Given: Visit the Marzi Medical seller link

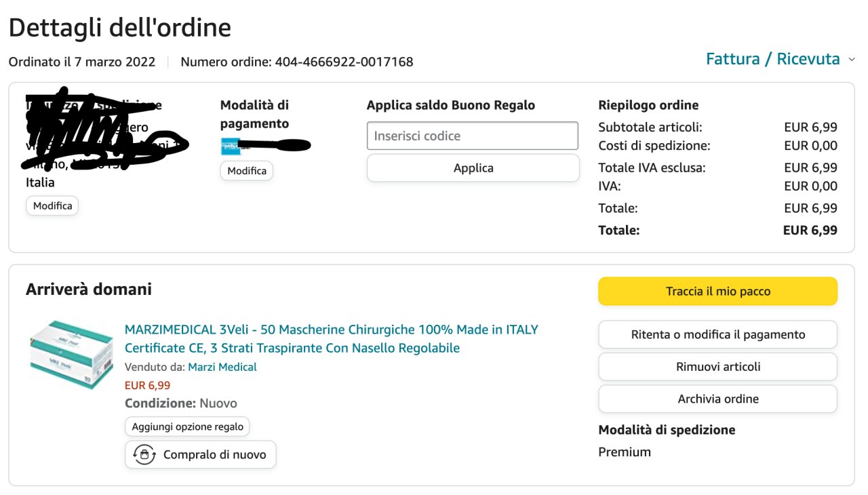Looking at the screenshot, I should pos(222,367).
